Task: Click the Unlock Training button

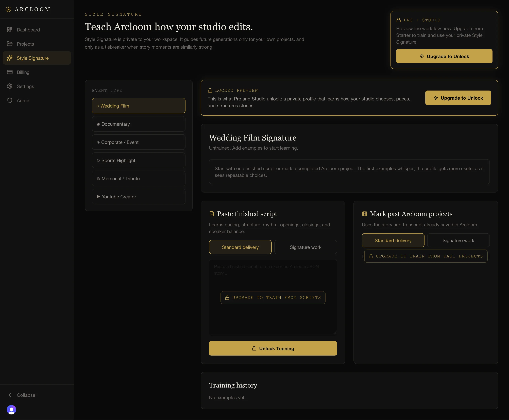Action: (273, 348)
